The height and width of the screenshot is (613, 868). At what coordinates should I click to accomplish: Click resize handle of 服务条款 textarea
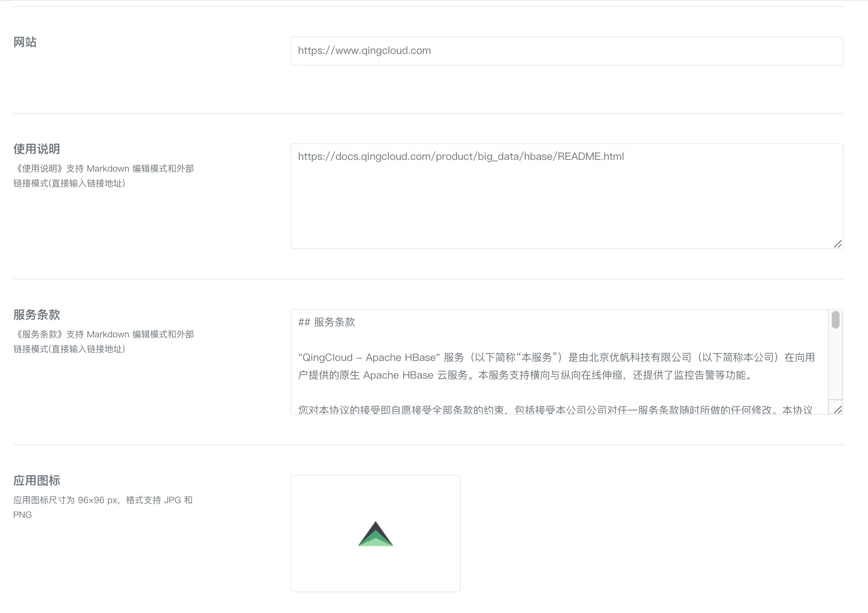[x=838, y=409]
